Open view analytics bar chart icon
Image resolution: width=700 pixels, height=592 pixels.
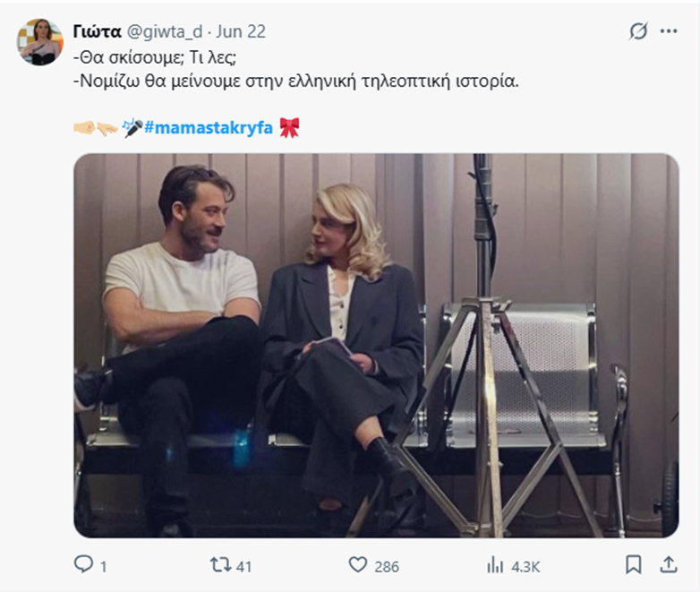click(495, 565)
